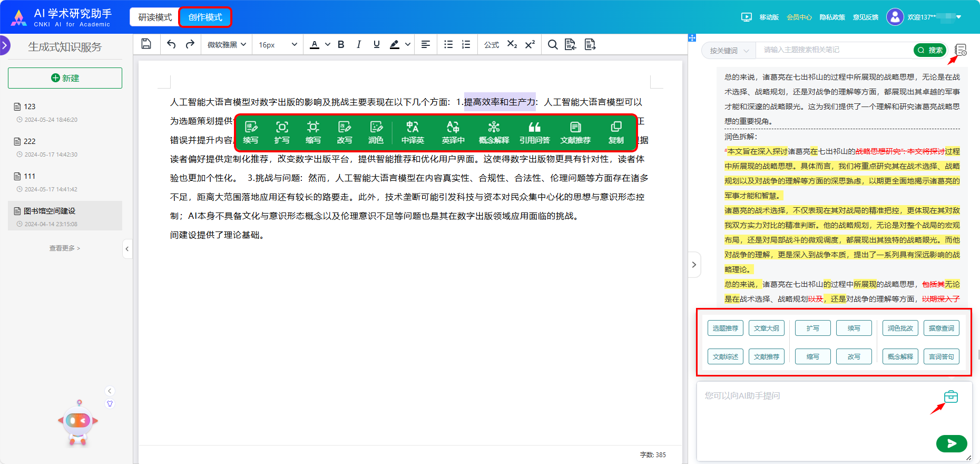Viewport: 980px width, 464px height.
Task: Expand the 按关键词 search type dropdown
Action: click(x=729, y=51)
